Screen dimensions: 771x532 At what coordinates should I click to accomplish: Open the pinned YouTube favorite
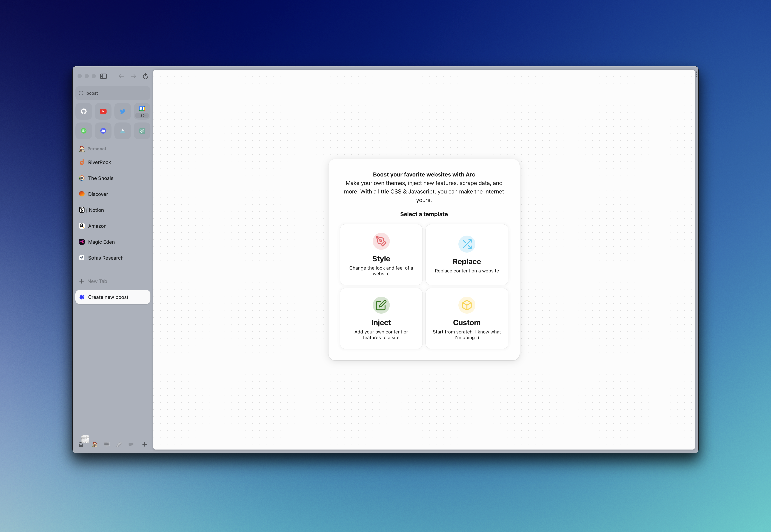click(x=103, y=111)
